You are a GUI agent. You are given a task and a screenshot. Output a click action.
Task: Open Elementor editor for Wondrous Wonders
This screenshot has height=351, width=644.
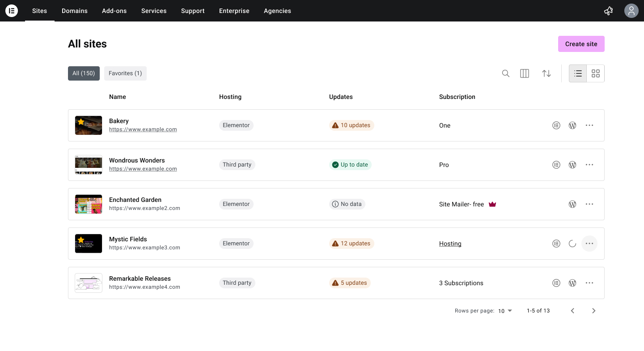(556, 165)
